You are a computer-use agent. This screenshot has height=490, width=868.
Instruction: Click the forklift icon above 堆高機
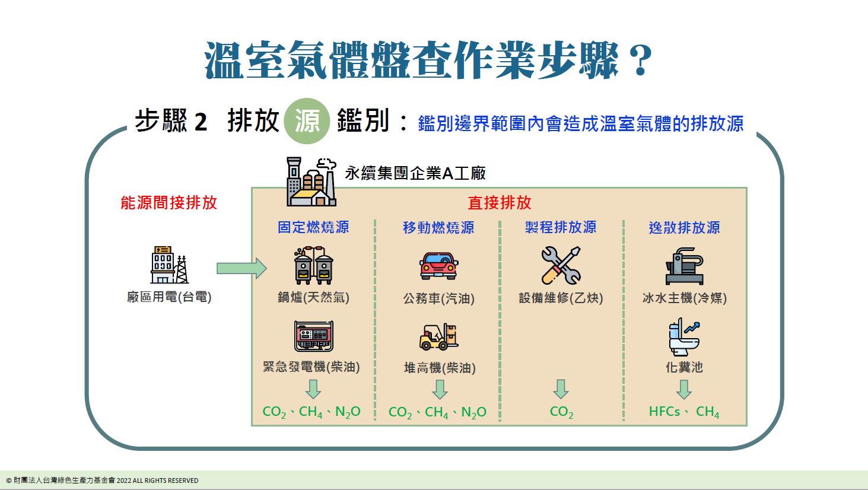[438, 336]
